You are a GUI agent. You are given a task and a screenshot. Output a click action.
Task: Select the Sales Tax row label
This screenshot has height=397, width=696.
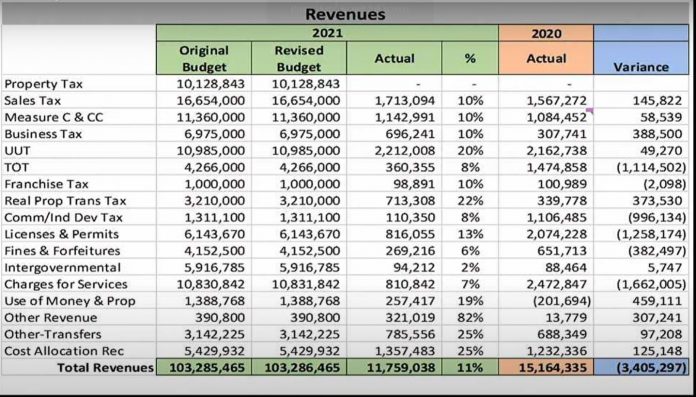point(33,101)
